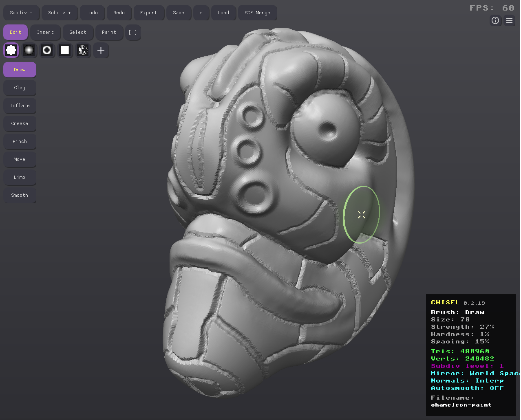Image resolution: width=521 pixels, height=420 pixels.
Task: Click the Hardness: 1% value
Action: [460, 334]
